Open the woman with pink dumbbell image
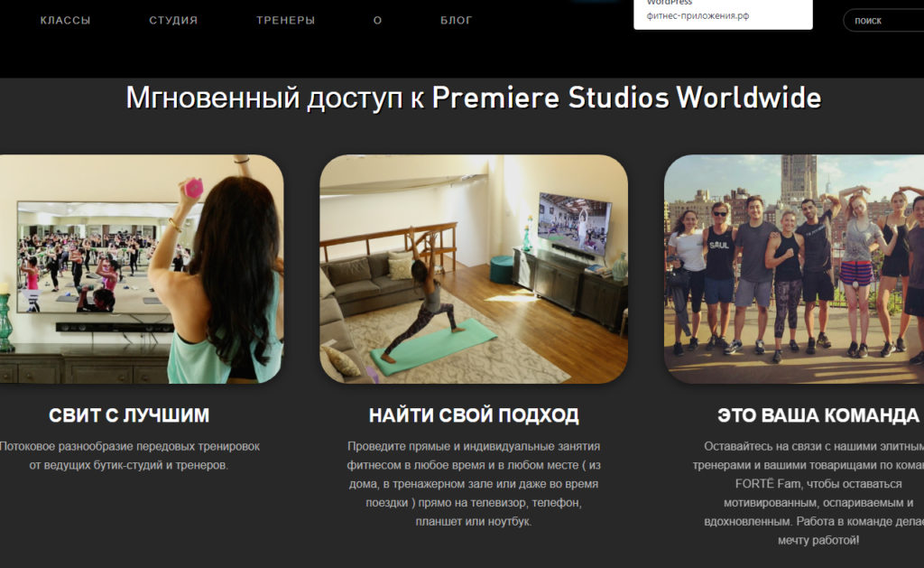924x568 pixels. [x=142, y=269]
